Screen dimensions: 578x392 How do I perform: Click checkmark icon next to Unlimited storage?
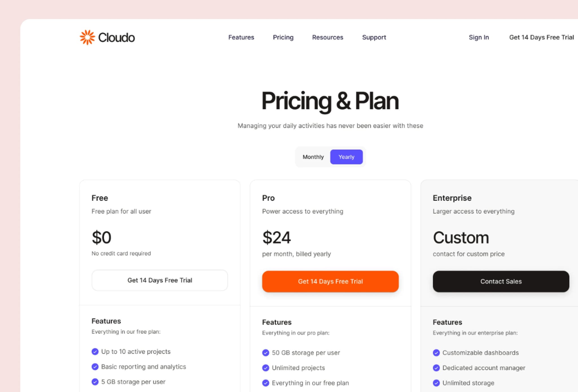click(436, 383)
